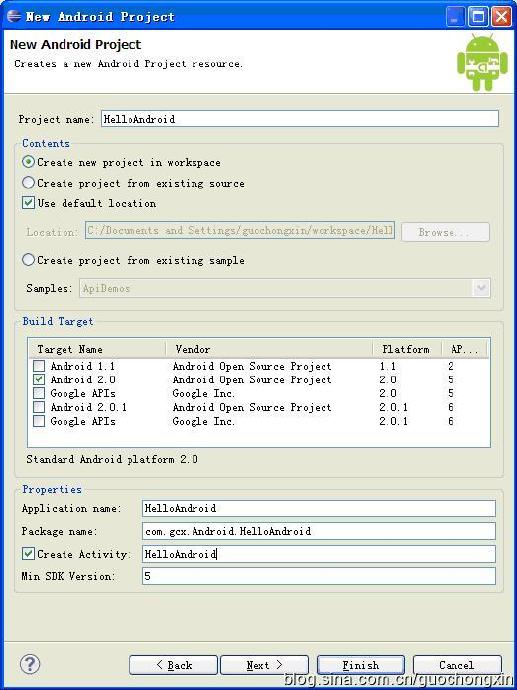The width and height of the screenshot is (517, 690).
Task: Click the Browse button
Action: [445, 232]
